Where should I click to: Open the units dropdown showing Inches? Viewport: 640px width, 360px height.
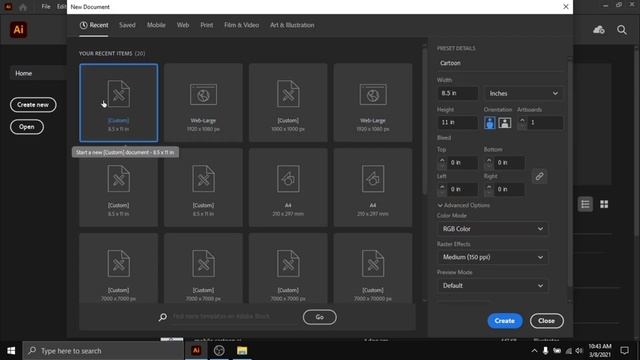524,93
